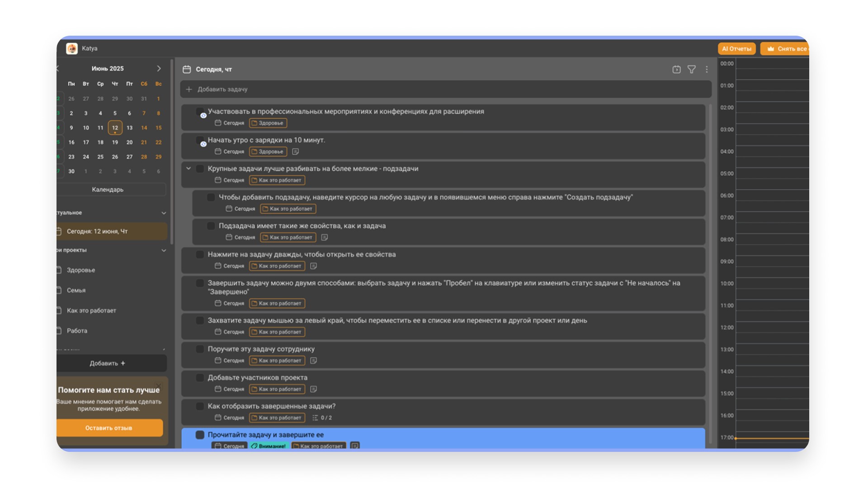
Task: Click note icon on "Поручите эту задачу сотруднику"
Action: coord(313,361)
